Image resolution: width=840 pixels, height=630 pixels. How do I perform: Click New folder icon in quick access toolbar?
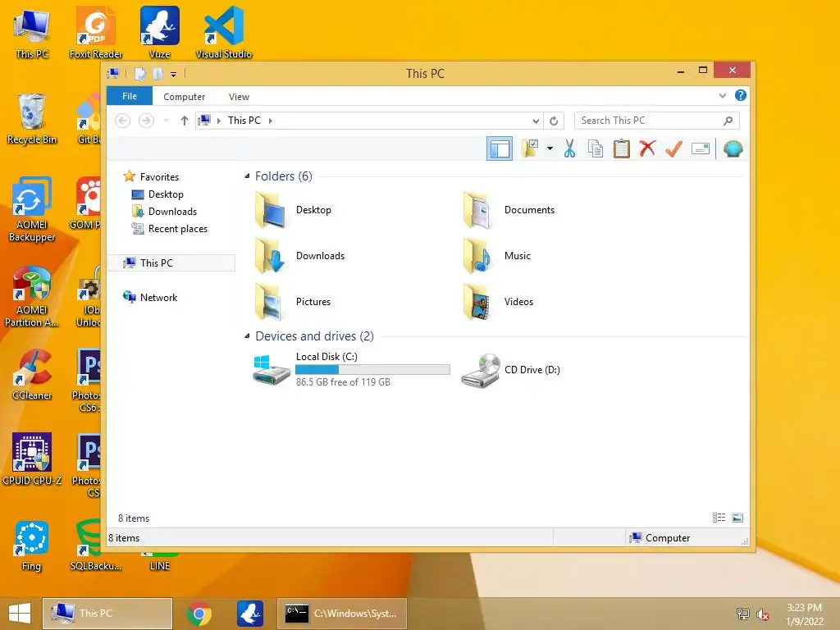(157, 73)
